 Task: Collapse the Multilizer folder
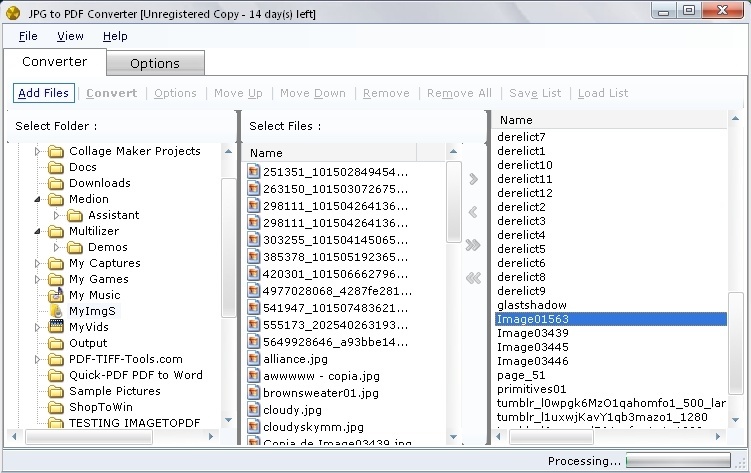37,231
